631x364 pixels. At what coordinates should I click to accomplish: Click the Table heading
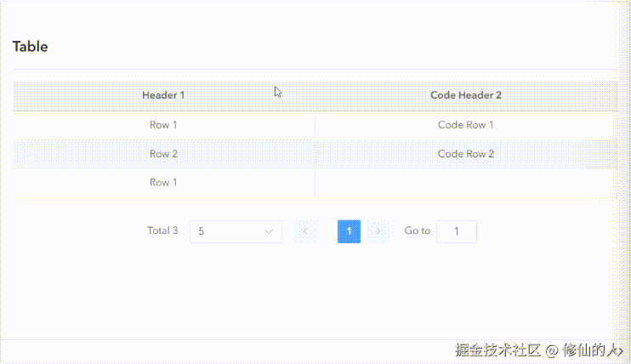[x=30, y=47]
